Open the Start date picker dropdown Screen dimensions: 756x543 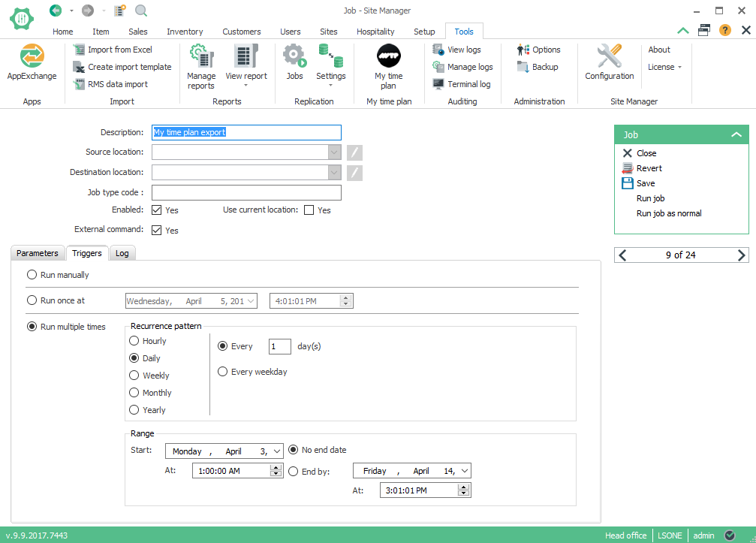276,451
